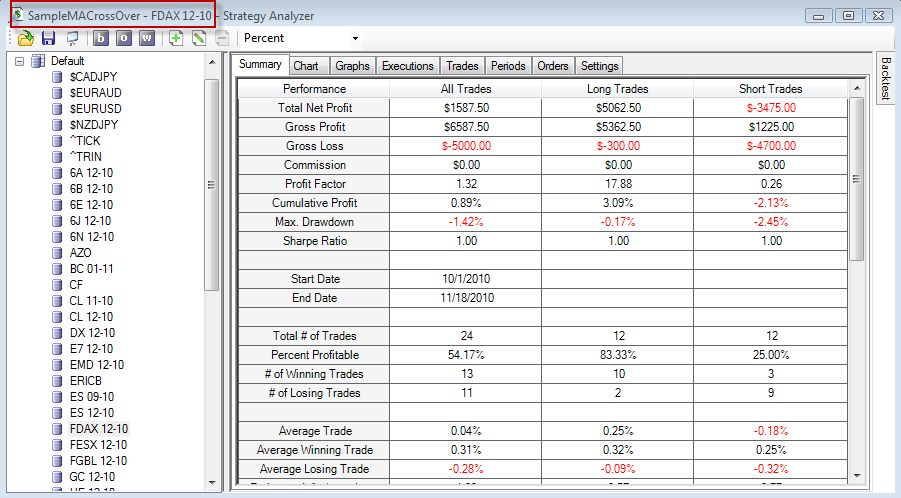Screen dimensions: 901x498
Task: Select ^TICK in the instrument tree
Action: pos(85,141)
